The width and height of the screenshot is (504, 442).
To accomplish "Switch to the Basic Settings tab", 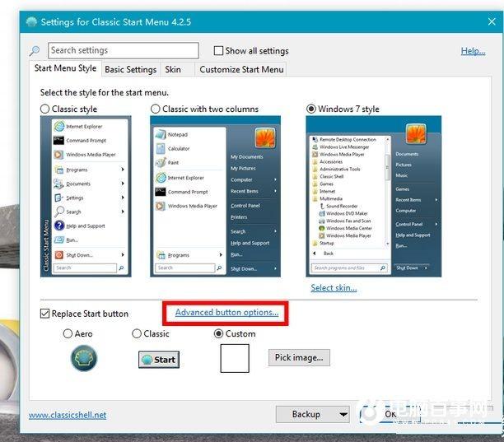I will [x=130, y=70].
